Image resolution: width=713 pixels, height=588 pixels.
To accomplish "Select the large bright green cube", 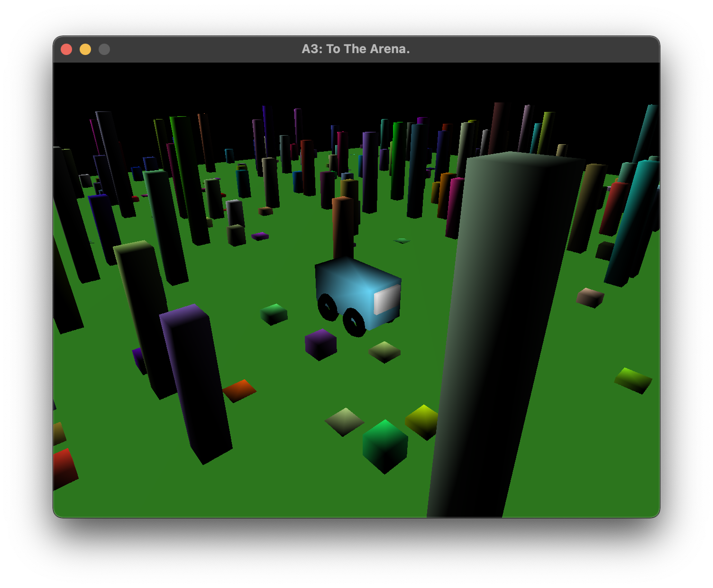I will (x=385, y=446).
